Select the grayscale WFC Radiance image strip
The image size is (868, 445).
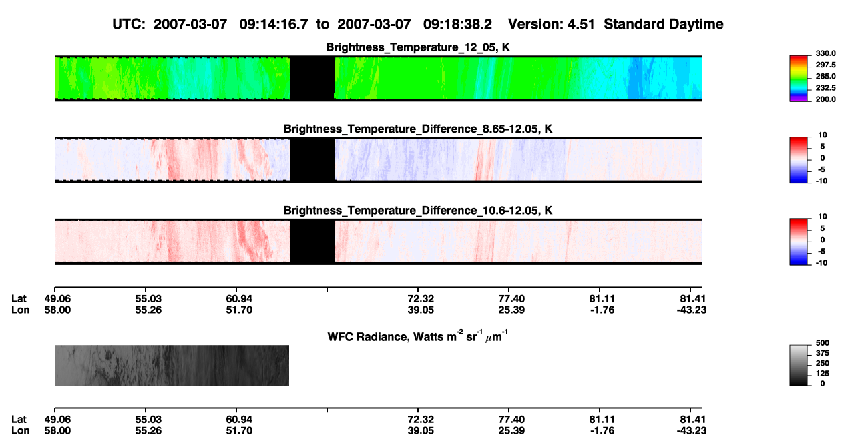click(172, 365)
